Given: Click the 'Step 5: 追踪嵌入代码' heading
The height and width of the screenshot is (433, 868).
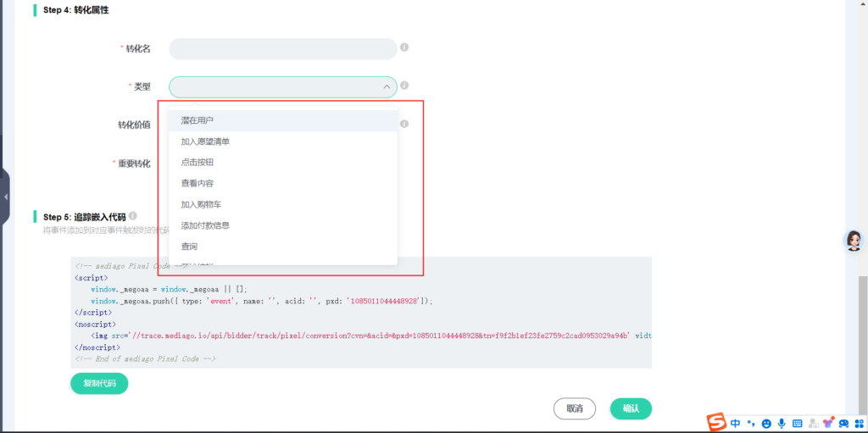Looking at the screenshot, I should tap(84, 217).
